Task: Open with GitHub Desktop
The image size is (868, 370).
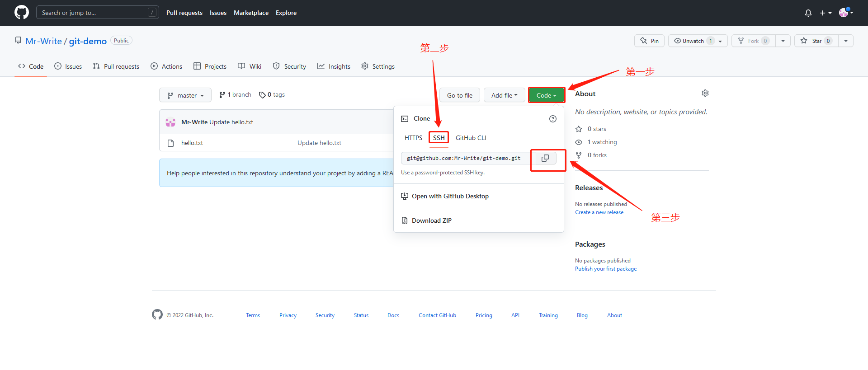Action: click(445, 196)
